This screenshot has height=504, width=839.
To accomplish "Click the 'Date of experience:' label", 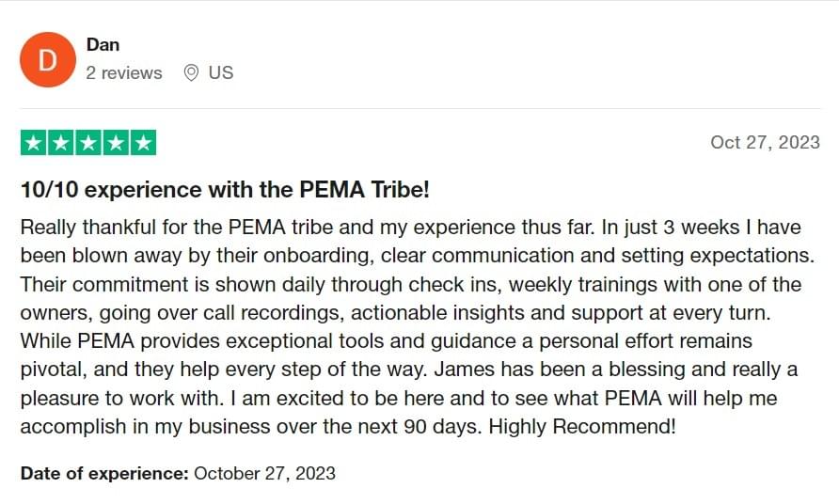I will 104,474.
